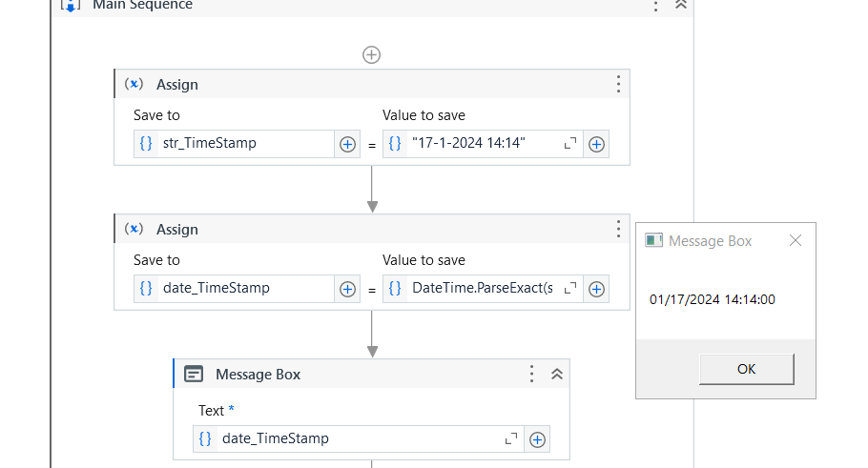Open options menu of second Assign activity
Image resolution: width=868 pixels, height=468 pixels.
click(x=618, y=229)
